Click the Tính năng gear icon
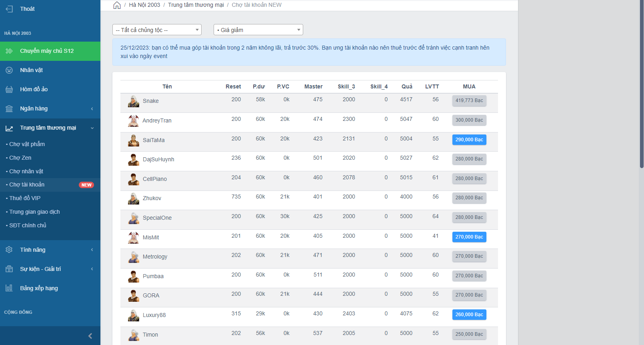This screenshot has width=644, height=345. tap(9, 250)
